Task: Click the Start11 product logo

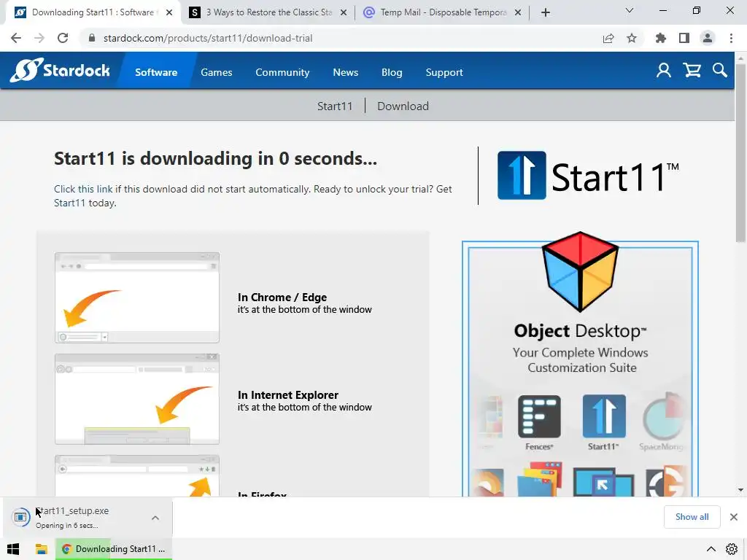Action: (x=588, y=176)
